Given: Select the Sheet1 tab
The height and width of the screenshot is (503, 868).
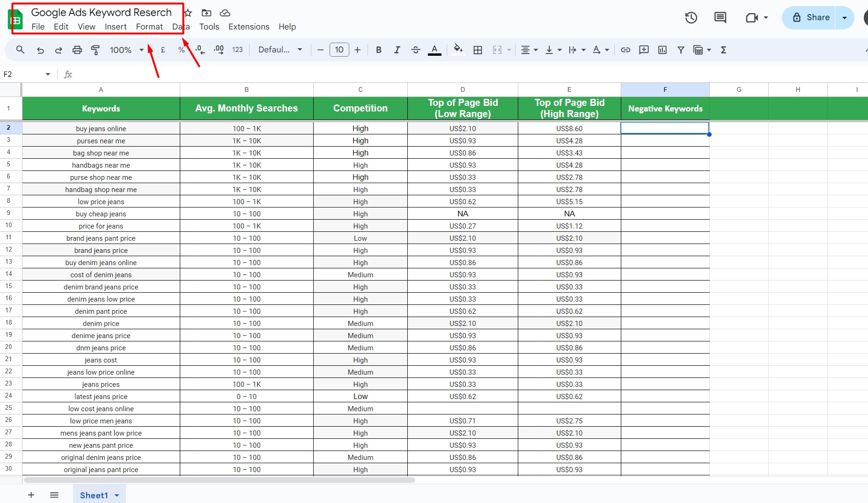Looking at the screenshot, I should [94, 495].
